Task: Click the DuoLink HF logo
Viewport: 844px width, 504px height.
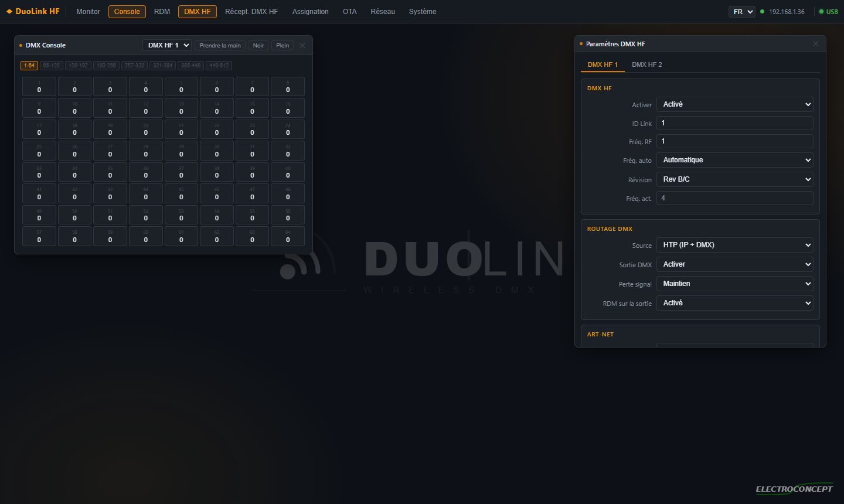Action: click(33, 12)
